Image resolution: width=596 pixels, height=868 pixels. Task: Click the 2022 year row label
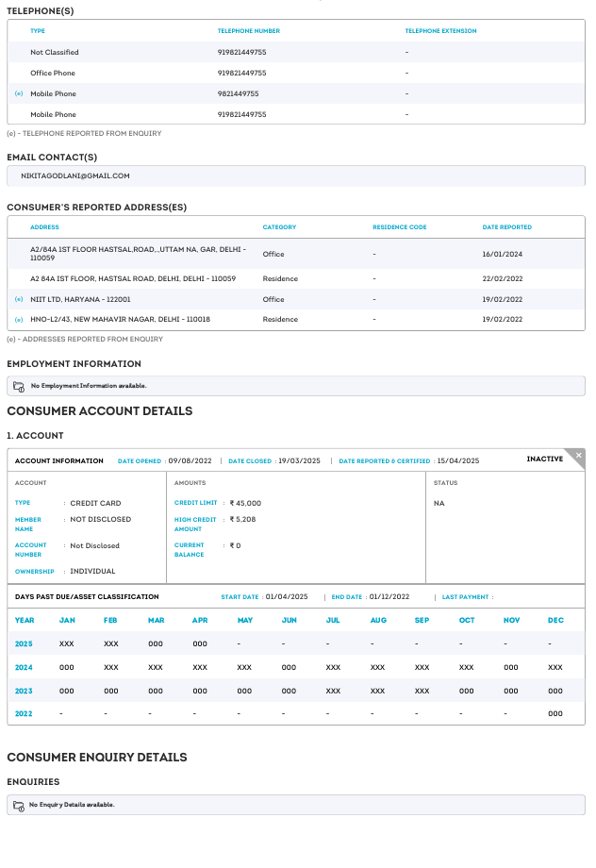click(24, 714)
